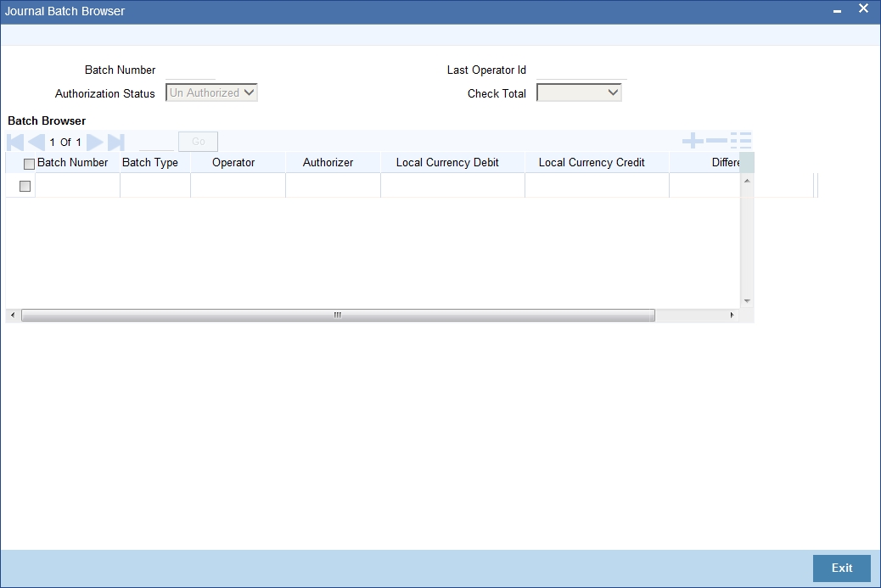Click the page number input beside Go
Screen dimensions: 881x588
click(x=156, y=142)
